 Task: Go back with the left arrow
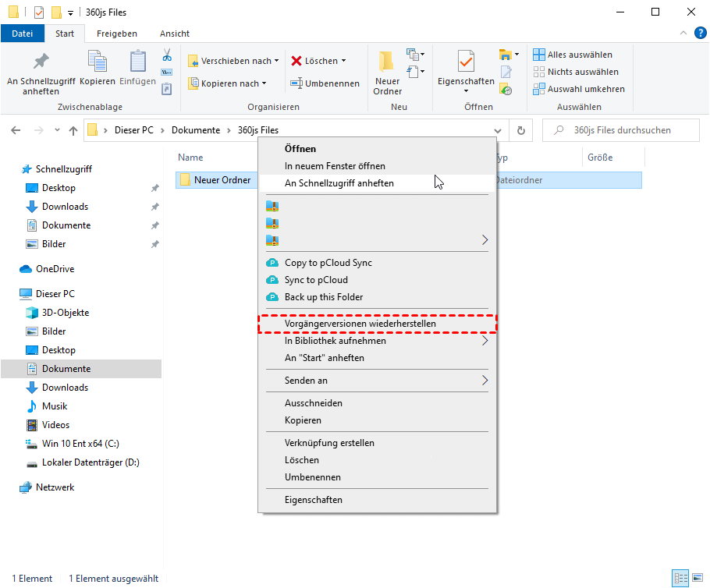coord(16,130)
